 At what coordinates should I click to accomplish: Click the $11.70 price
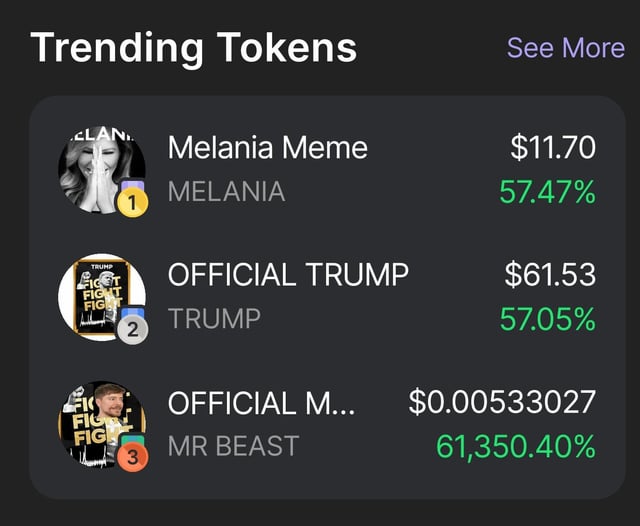coord(552,148)
